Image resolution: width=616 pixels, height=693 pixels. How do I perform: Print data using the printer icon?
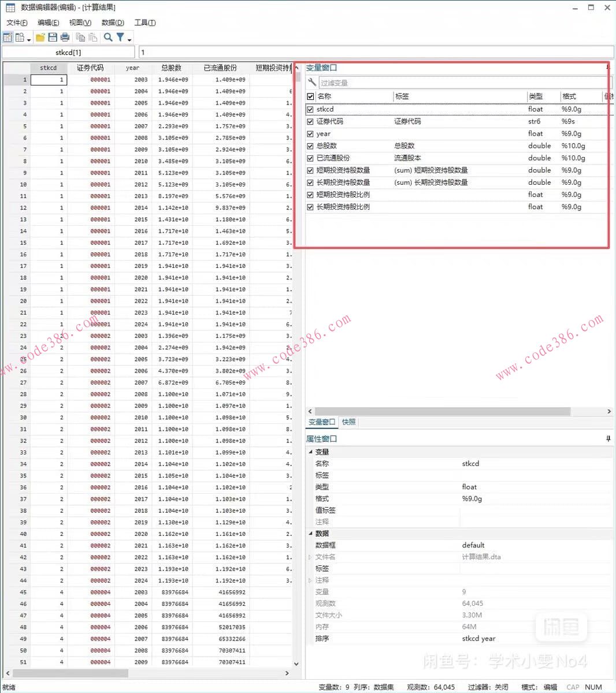[65, 38]
